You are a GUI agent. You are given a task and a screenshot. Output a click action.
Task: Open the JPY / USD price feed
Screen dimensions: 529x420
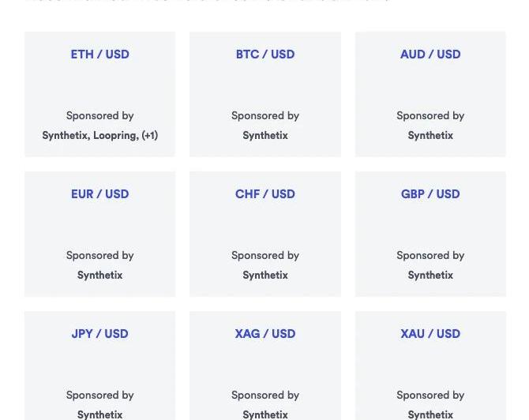pyautogui.click(x=99, y=334)
